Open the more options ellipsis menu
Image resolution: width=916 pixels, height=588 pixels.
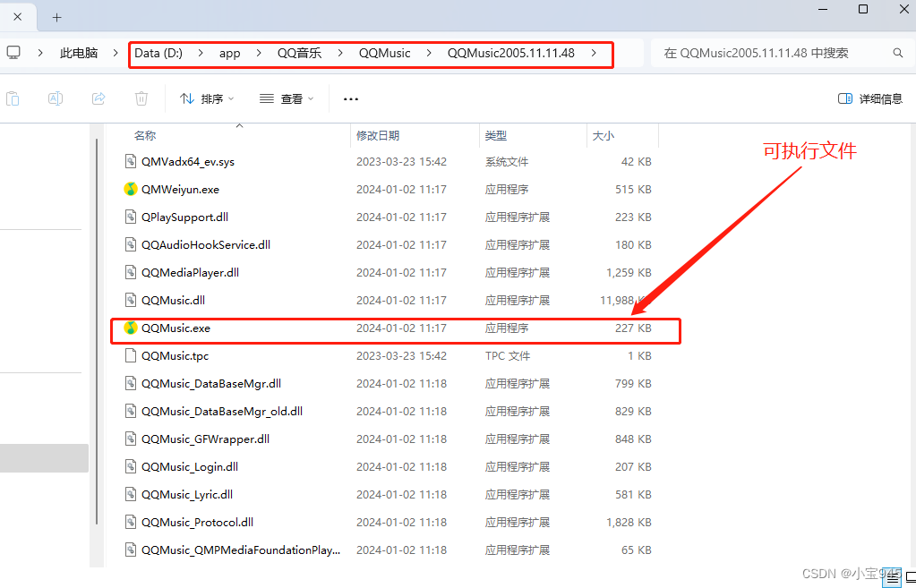pos(350,99)
